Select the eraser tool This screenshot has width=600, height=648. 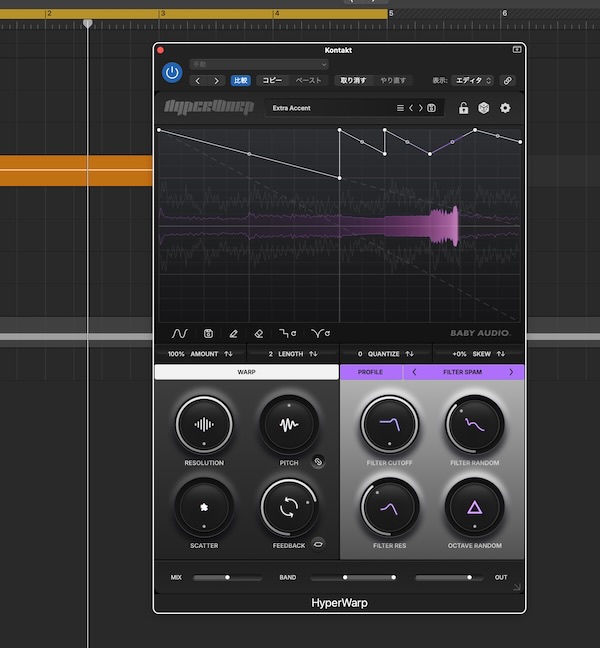click(x=259, y=334)
